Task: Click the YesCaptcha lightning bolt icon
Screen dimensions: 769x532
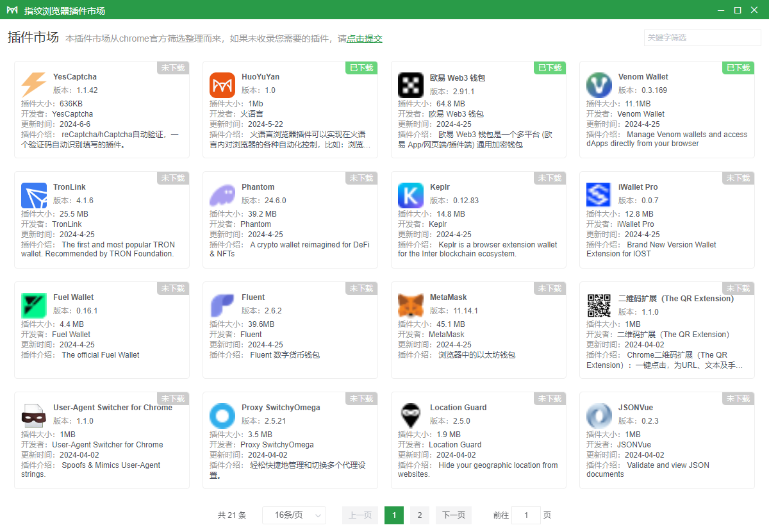Action: [34, 85]
